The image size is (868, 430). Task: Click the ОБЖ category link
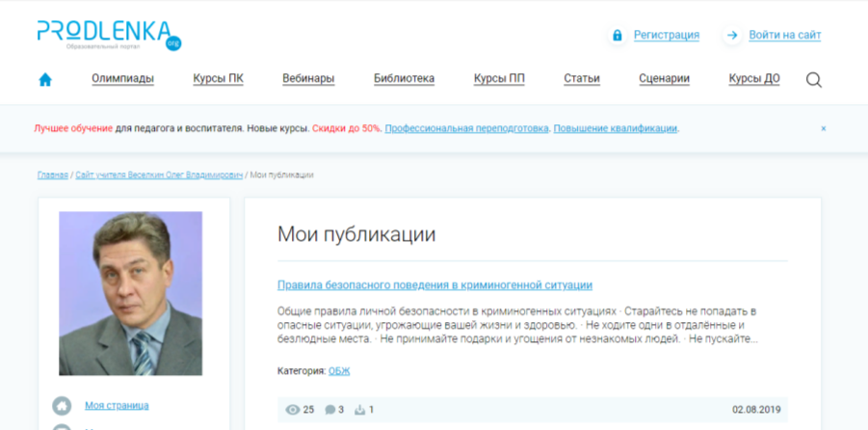point(339,371)
